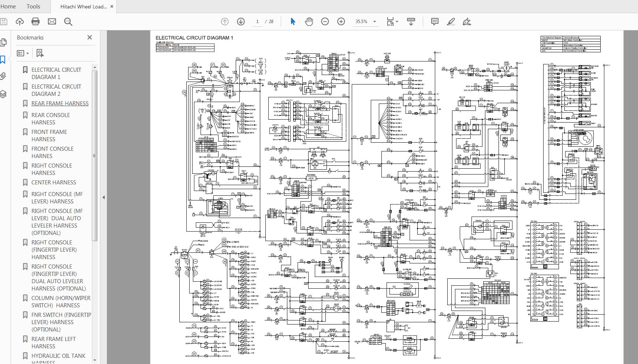Viewport: 638px width, 364px height.
Task: Select the Email document icon
Action: click(x=52, y=22)
